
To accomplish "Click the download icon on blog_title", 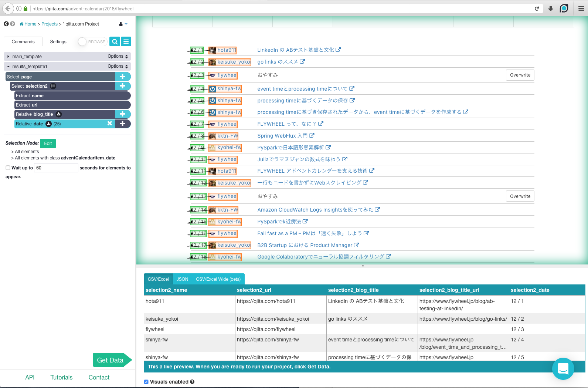I will click(x=59, y=114).
